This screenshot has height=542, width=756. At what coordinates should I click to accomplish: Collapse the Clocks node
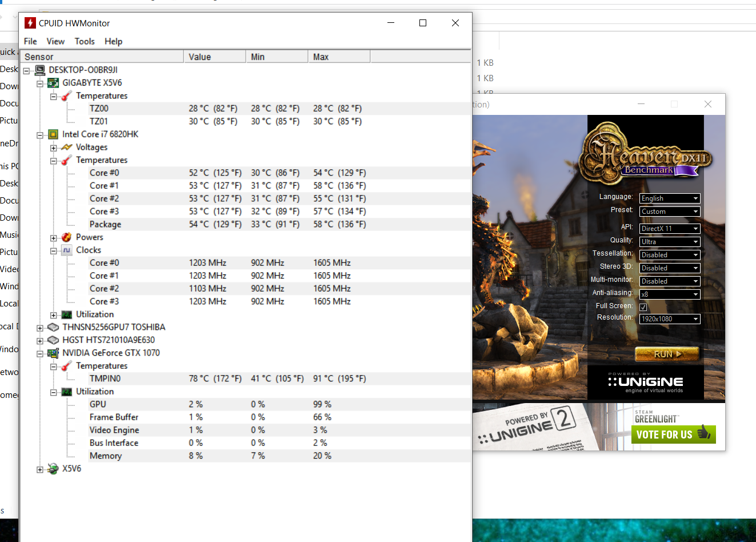tap(54, 251)
